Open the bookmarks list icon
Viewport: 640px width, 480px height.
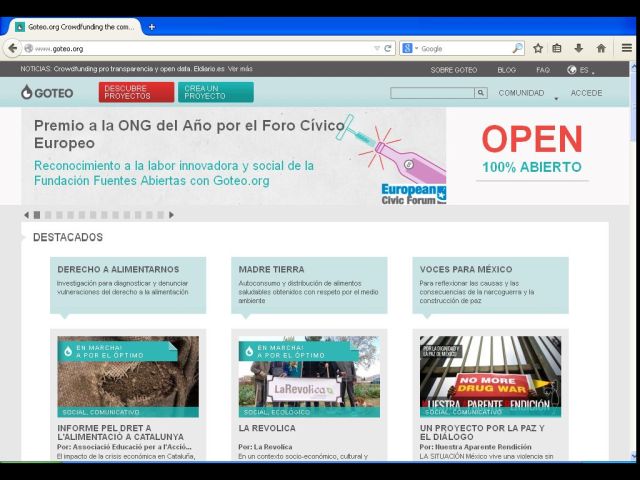point(557,49)
